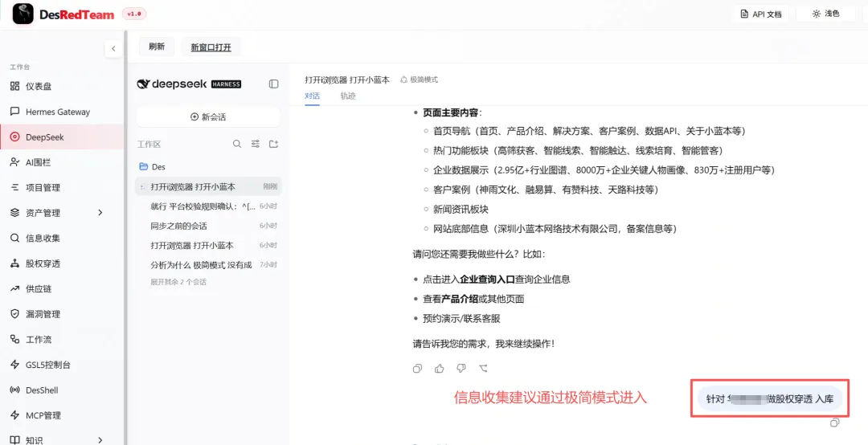Open the 仪表盘 dashboard sidebar icon
This screenshot has width=868, height=445.
[x=15, y=86]
